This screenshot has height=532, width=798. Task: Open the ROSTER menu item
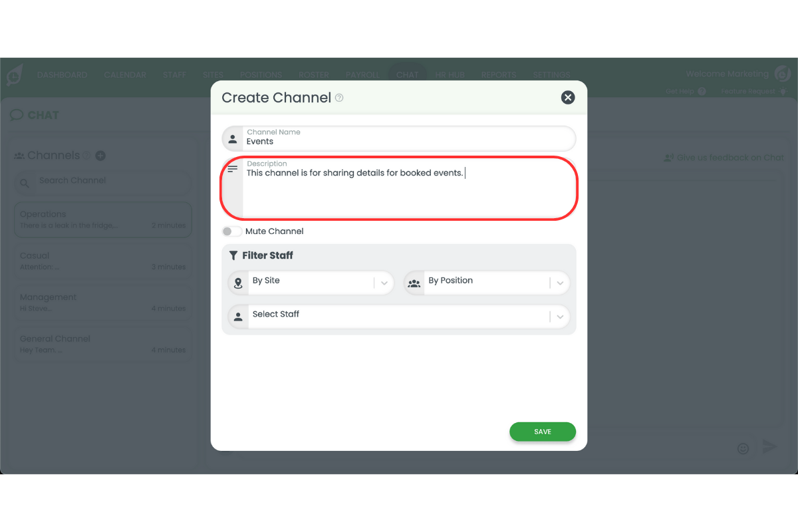[x=313, y=74]
